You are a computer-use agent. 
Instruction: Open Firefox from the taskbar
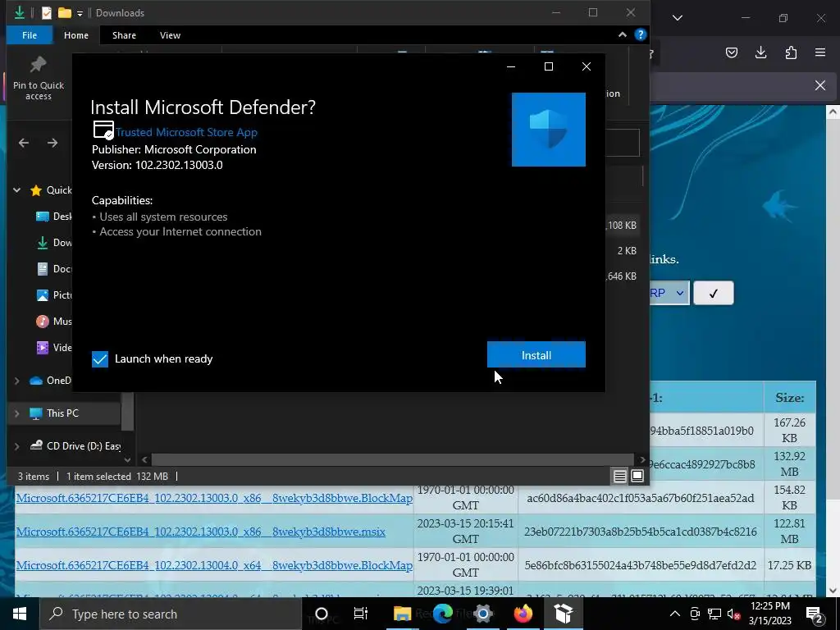coord(523,614)
